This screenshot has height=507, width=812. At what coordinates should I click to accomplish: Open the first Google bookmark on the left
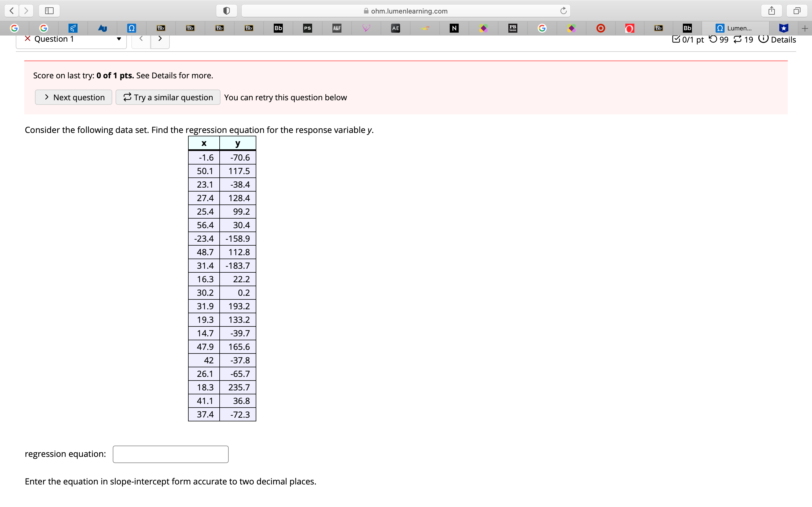(x=14, y=28)
